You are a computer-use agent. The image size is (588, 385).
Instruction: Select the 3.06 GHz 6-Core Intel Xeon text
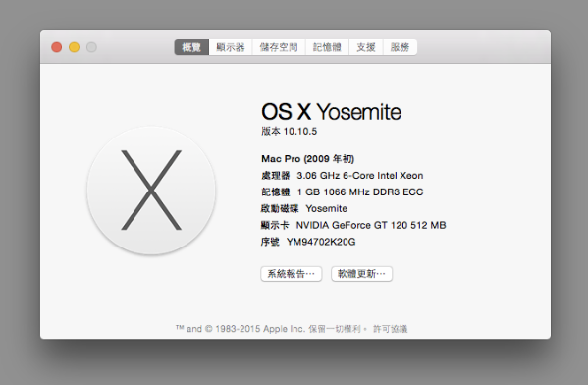[360, 175]
